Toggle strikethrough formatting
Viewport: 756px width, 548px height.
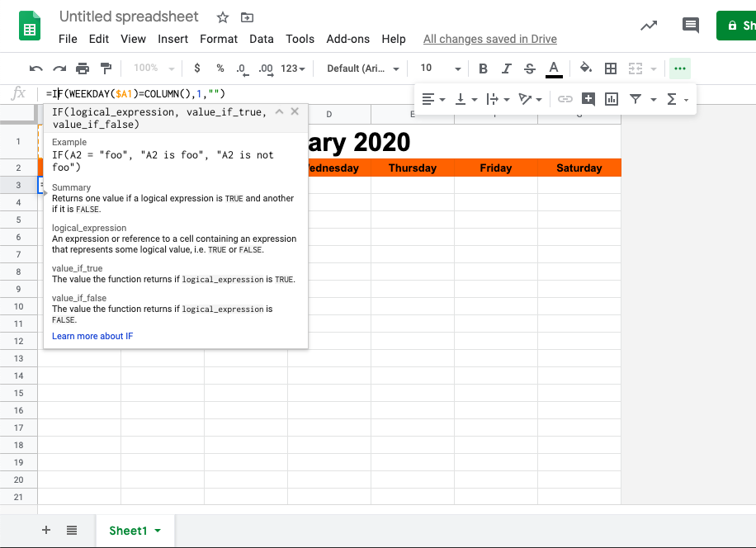530,68
